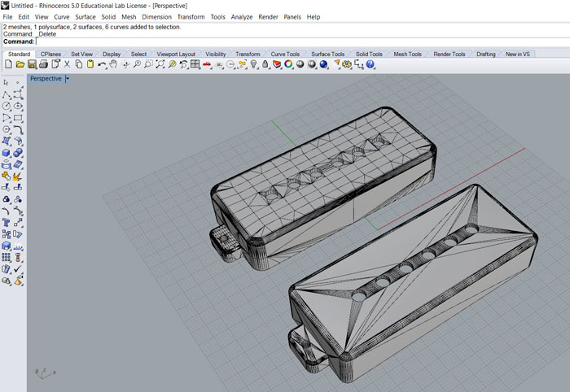The image size is (570, 392).
Task: Click the Open file folder icon
Action: tap(20, 64)
